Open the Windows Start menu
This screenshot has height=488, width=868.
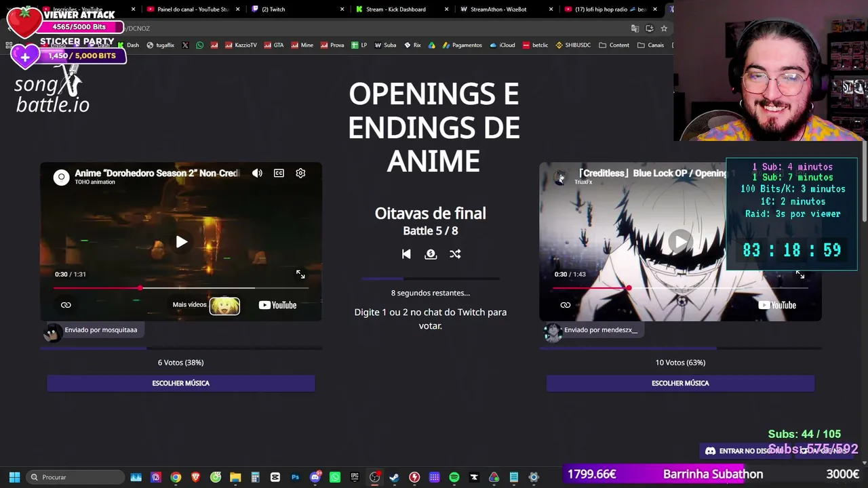(14, 477)
